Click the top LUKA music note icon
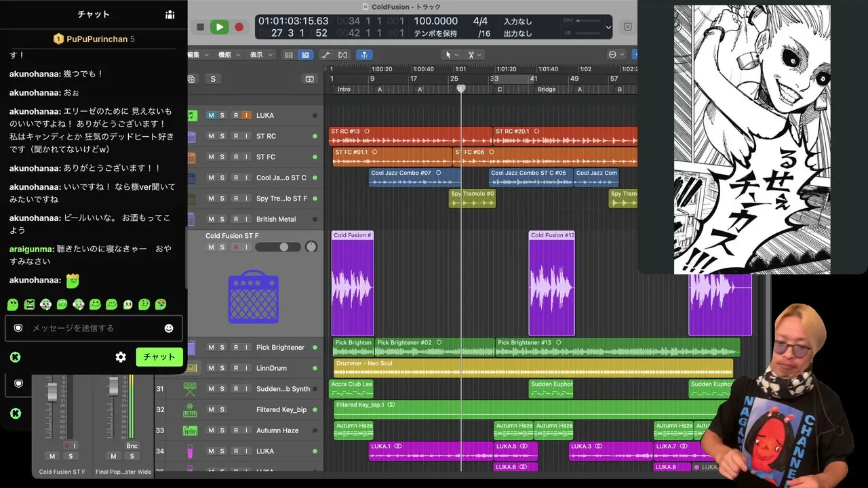This screenshot has height=488, width=868. coord(192,115)
